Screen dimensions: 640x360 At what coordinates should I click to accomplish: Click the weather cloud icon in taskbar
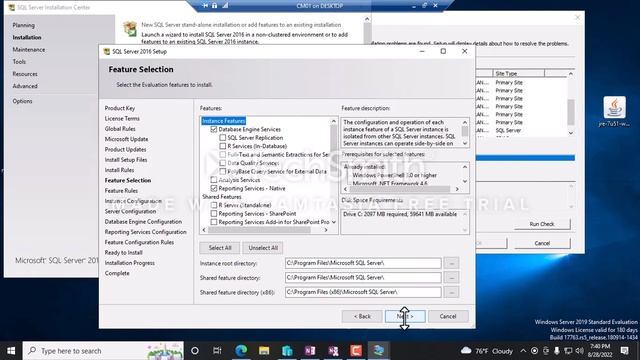466,351
